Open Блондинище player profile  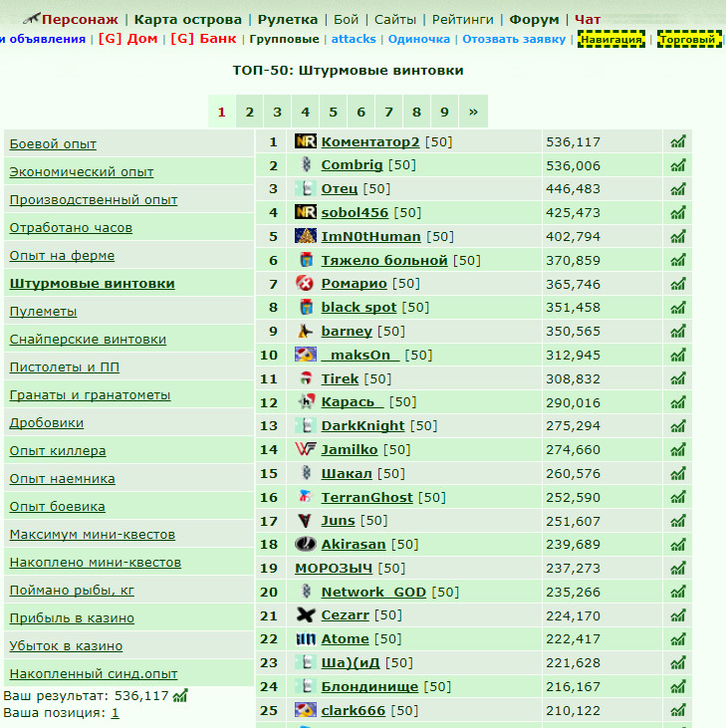pyautogui.click(x=369, y=687)
